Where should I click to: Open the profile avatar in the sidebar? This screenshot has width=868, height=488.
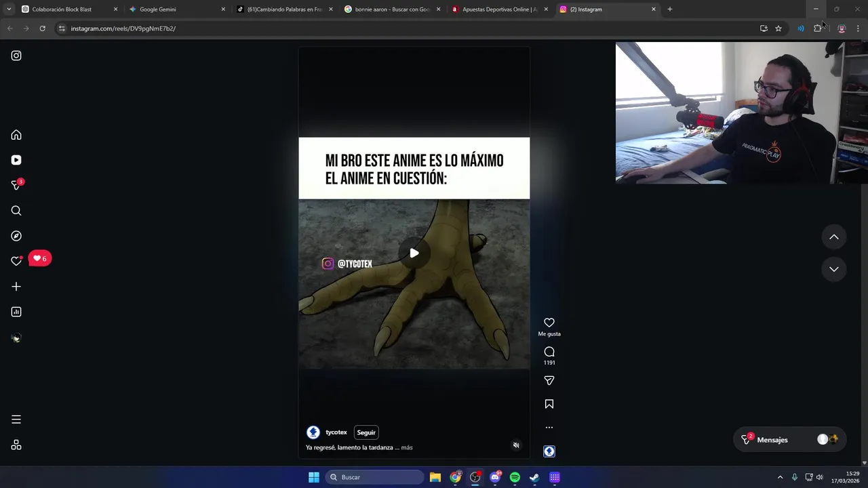16,338
